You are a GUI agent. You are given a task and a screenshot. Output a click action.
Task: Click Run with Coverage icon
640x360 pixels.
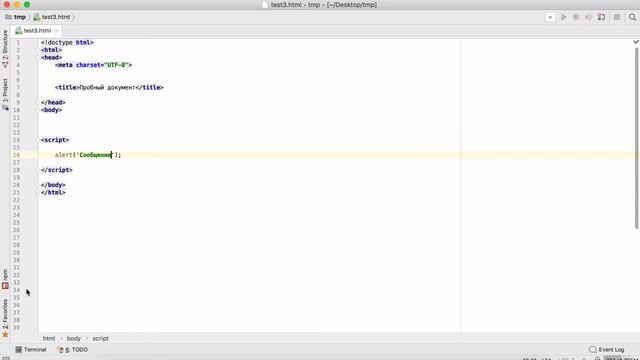[x=588, y=17]
